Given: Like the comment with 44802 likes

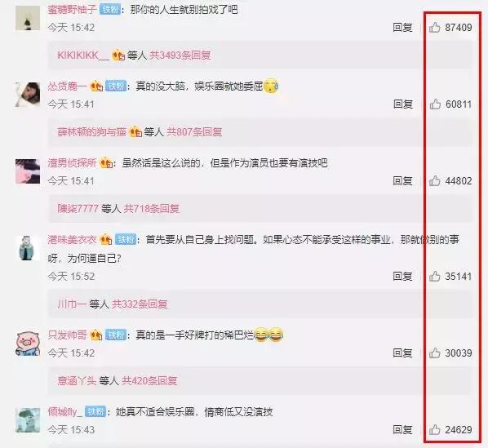Looking at the screenshot, I should 434,181.
